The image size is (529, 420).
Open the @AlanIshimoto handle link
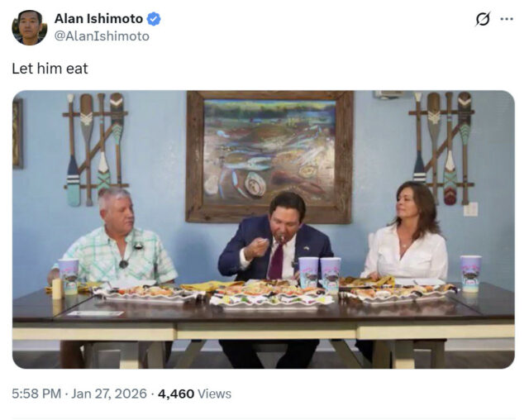(102, 36)
